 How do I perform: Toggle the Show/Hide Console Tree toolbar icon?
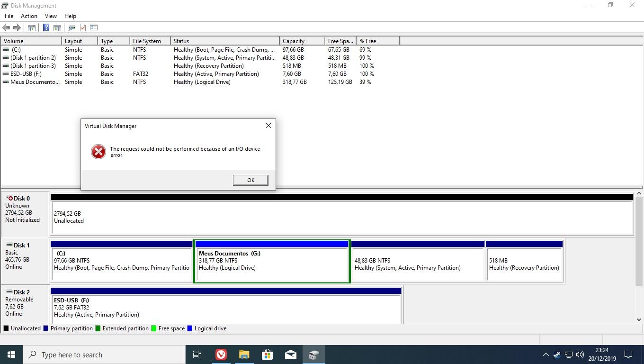pyautogui.click(x=32, y=28)
